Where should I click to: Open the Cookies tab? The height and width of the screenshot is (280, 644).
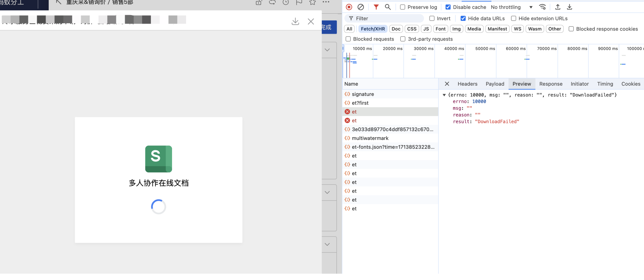(631, 84)
